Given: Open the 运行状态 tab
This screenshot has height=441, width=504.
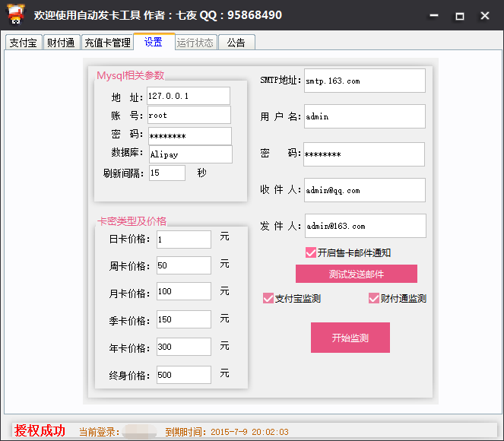Looking at the screenshot, I should point(195,42).
